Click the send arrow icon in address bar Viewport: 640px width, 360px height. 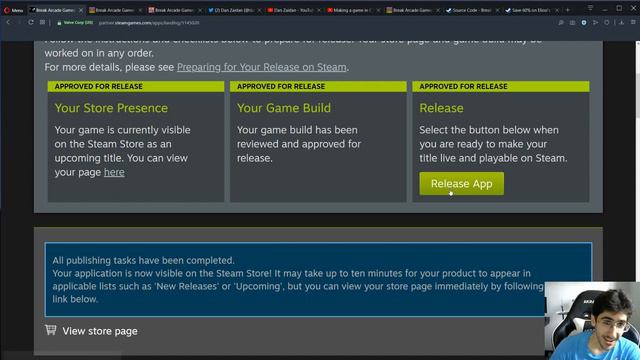[x=595, y=23]
